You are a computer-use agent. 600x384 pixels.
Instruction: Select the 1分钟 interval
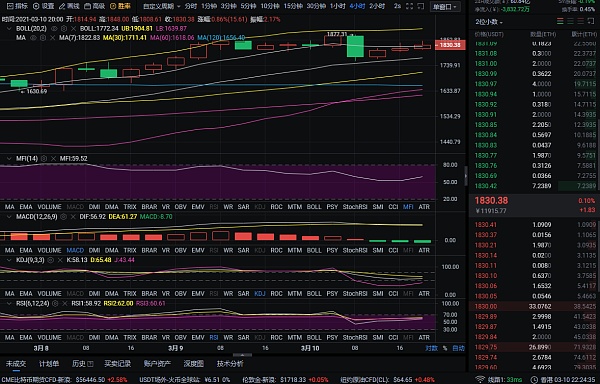coord(209,6)
